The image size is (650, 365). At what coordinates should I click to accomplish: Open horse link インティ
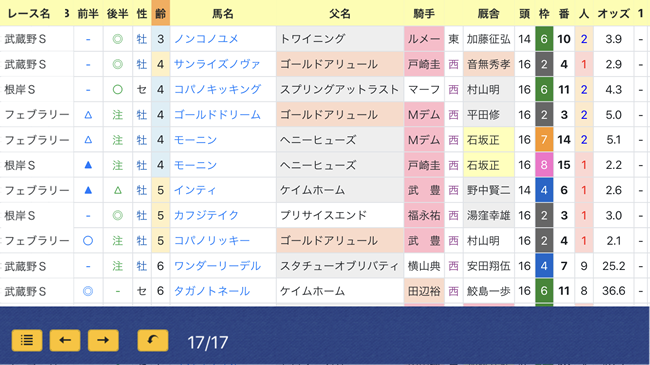click(195, 190)
